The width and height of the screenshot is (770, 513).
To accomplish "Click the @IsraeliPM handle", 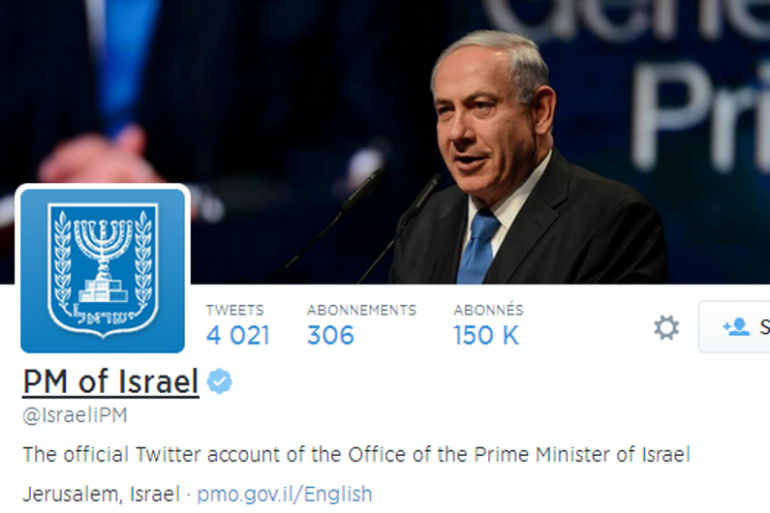I will pyautogui.click(x=75, y=415).
